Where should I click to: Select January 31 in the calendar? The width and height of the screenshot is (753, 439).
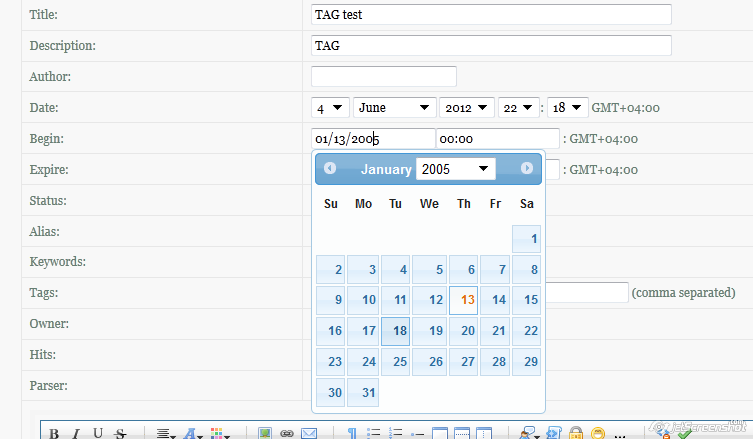coord(363,392)
